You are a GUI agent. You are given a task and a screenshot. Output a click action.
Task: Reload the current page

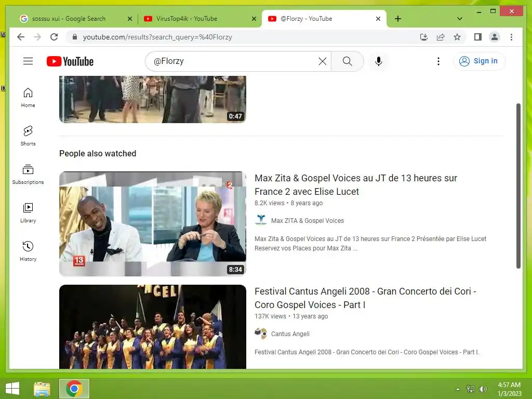(x=54, y=37)
